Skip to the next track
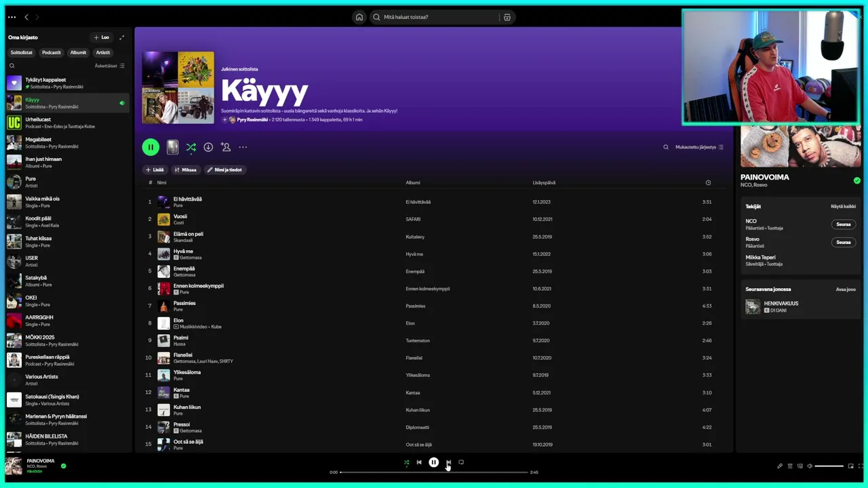868x488 pixels. [x=448, y=463]
